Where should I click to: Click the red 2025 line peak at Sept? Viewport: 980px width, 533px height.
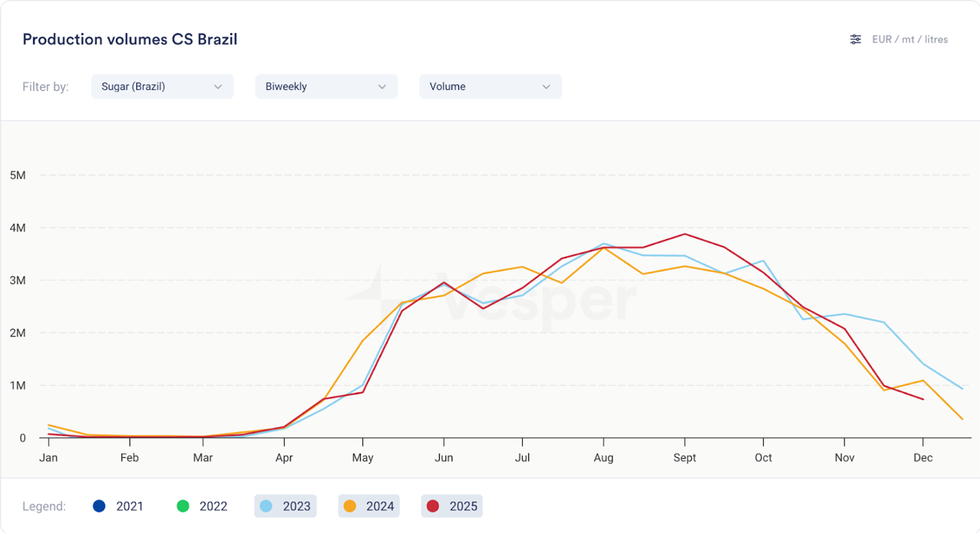(x=685, y=234)
